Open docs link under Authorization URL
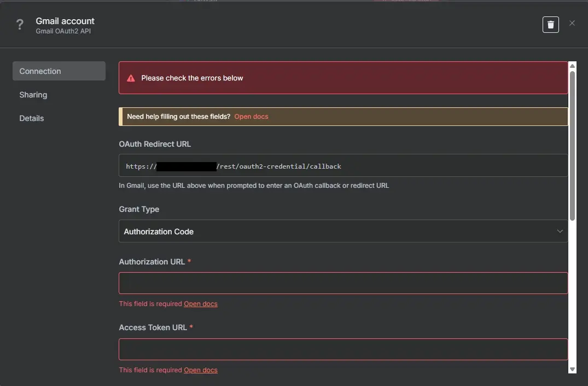The height and width of the screenshot is (386, 588). tap(200, 304)
